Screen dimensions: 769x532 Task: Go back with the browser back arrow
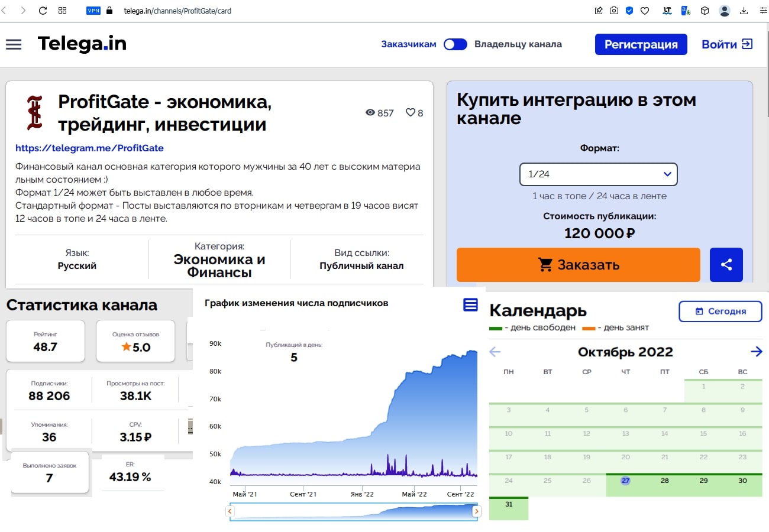click(4, 11)
